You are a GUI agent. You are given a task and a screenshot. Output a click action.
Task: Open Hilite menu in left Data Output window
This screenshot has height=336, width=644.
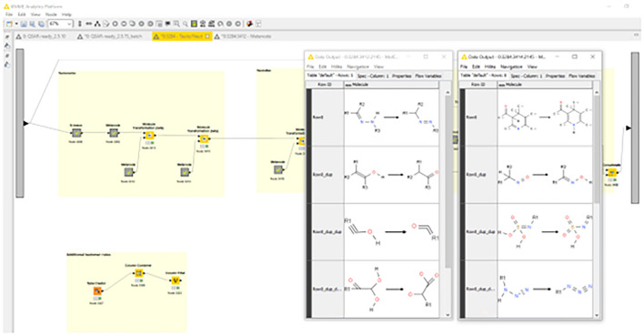pyautogui.click(x=336, y=66)
